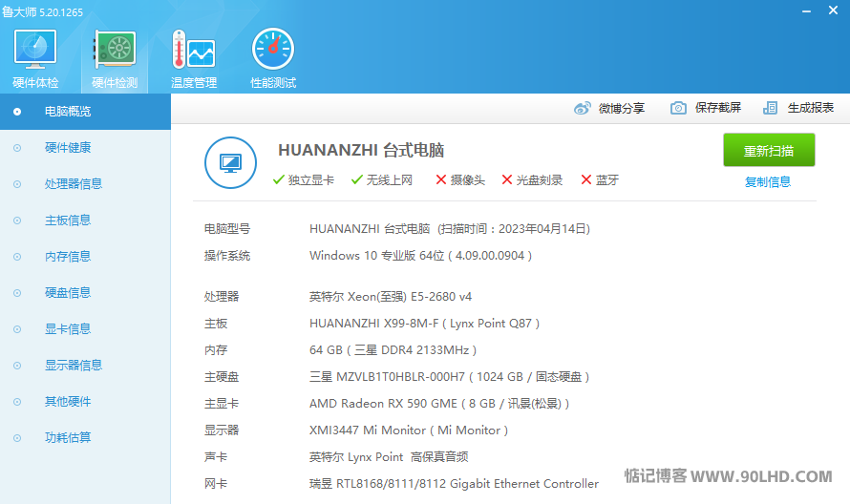This screenshot has height=504, width=850.
Task: Click the red X beside 光盘刻录
Action: click(507, 179)
